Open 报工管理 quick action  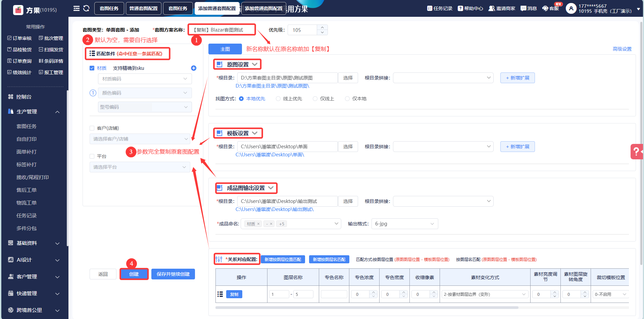[x=51, y=72]
